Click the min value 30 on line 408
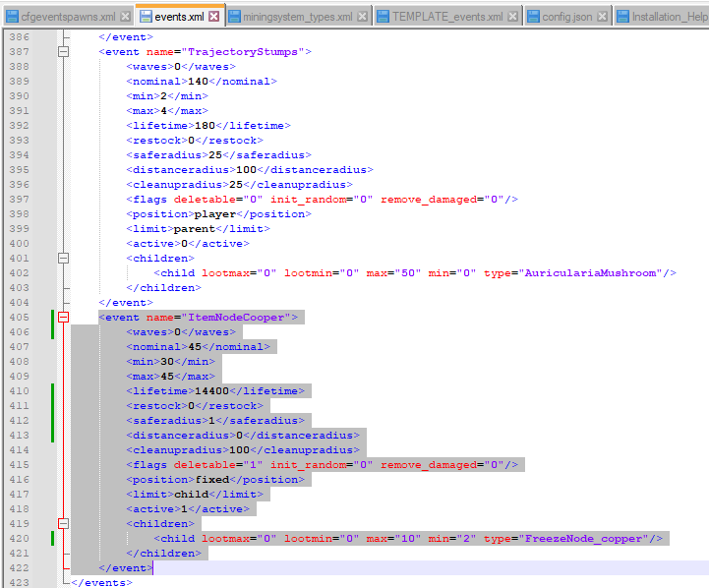 click(x=167, y=362)
